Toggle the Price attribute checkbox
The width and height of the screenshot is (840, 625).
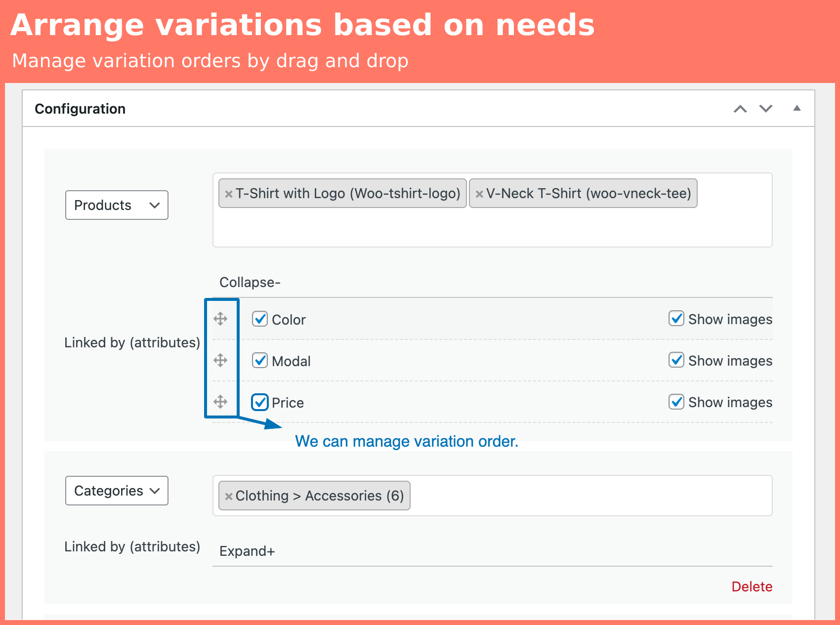(260, 402)
